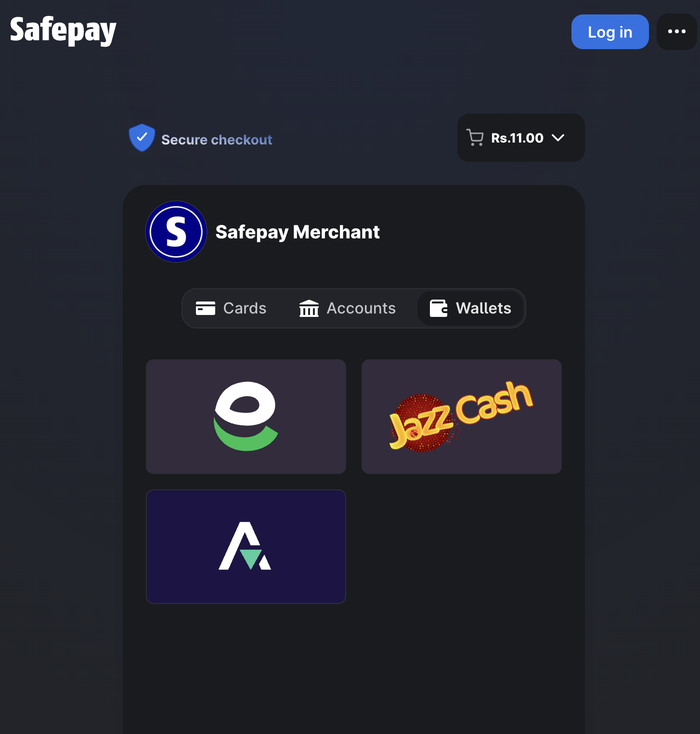The image size is (700, 734).
Task: Click the chevron next to Rs.11.00
Action: point(558,138)
